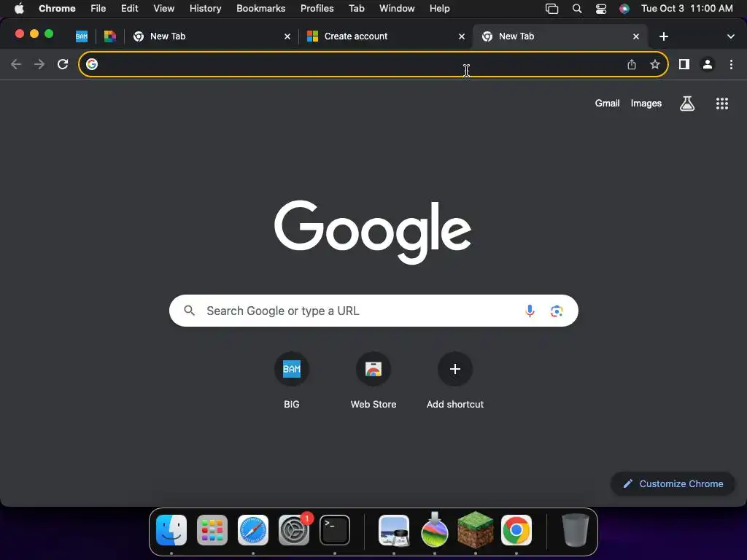Screen dimensions: 747x560
Task: Launch Siri from menu bar
Action: click(624, 9)
